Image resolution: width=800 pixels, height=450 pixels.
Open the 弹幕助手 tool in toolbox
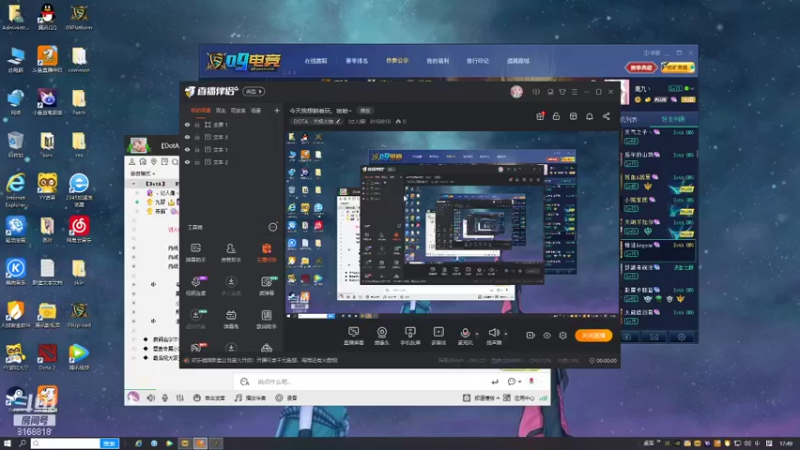195,253
